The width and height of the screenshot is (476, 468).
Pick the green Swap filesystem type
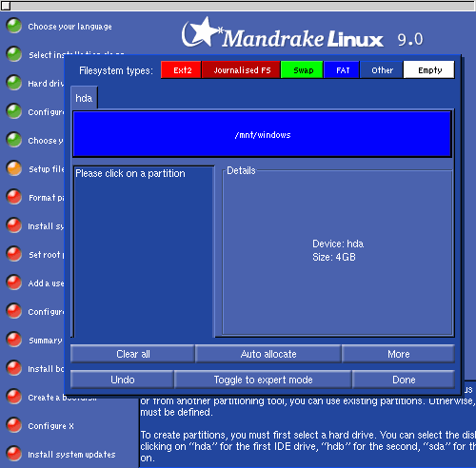302,69
